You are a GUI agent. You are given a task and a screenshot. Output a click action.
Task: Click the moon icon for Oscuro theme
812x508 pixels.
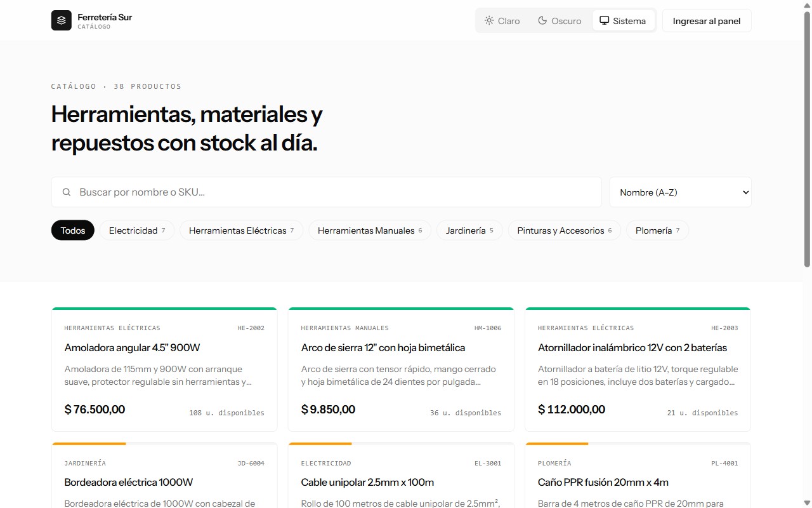(x=542, y=20)
